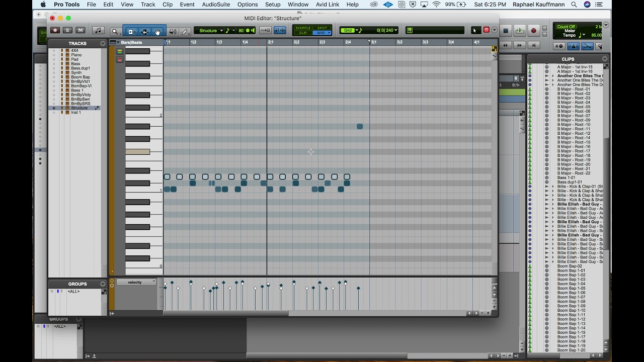Select the Pencil tool

pyautogui.click(x=185, y=31)
